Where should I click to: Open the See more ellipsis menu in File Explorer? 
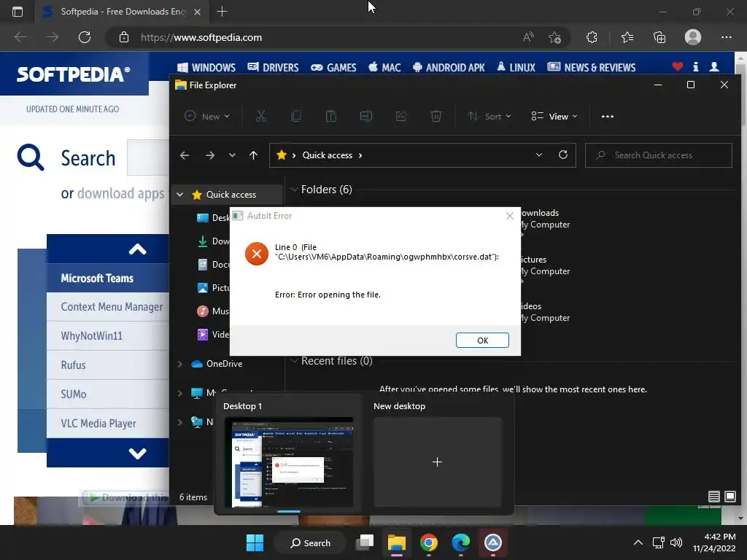point(608,116)
